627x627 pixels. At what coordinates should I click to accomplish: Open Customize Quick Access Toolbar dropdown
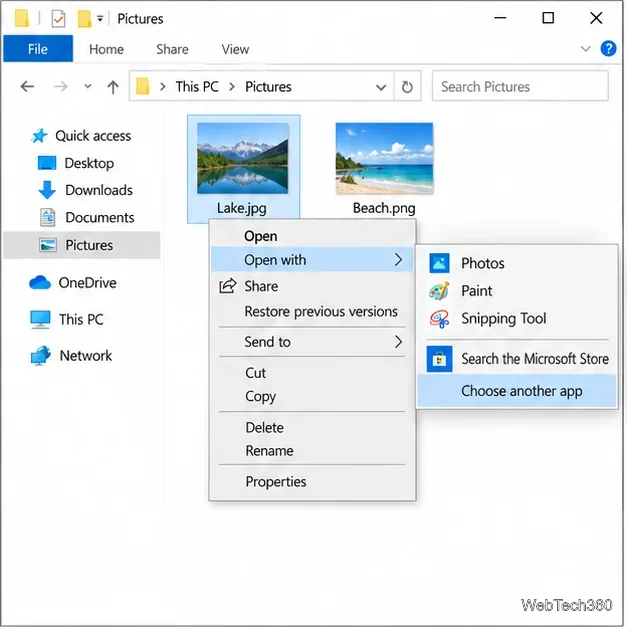coord(100,18)
